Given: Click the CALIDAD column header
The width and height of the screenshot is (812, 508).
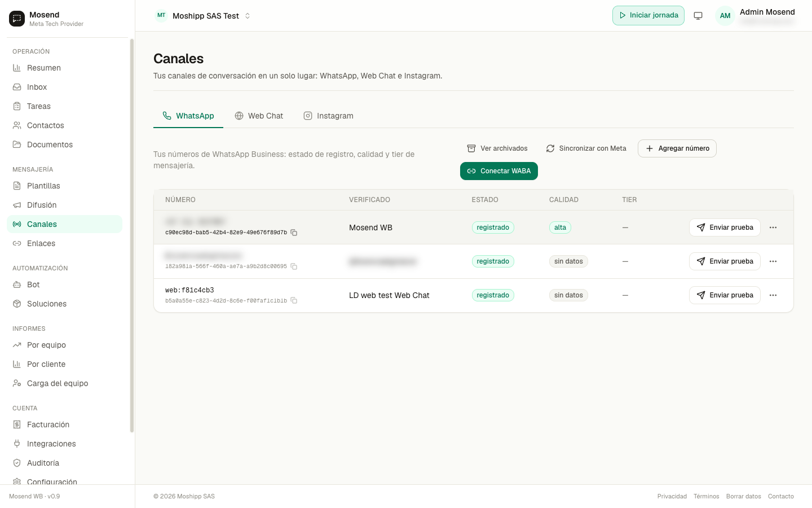Looking at the screenshot, I should tap(564, 200).
